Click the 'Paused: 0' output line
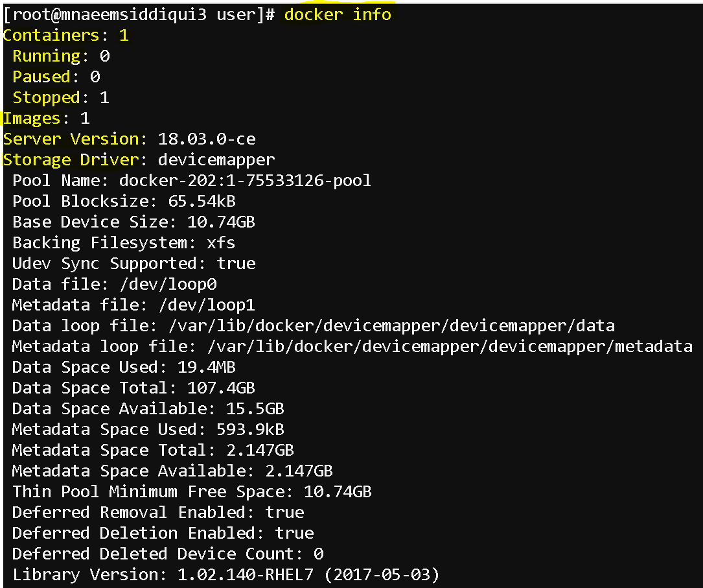The image size is (703, 588). [x=56, y=76]
